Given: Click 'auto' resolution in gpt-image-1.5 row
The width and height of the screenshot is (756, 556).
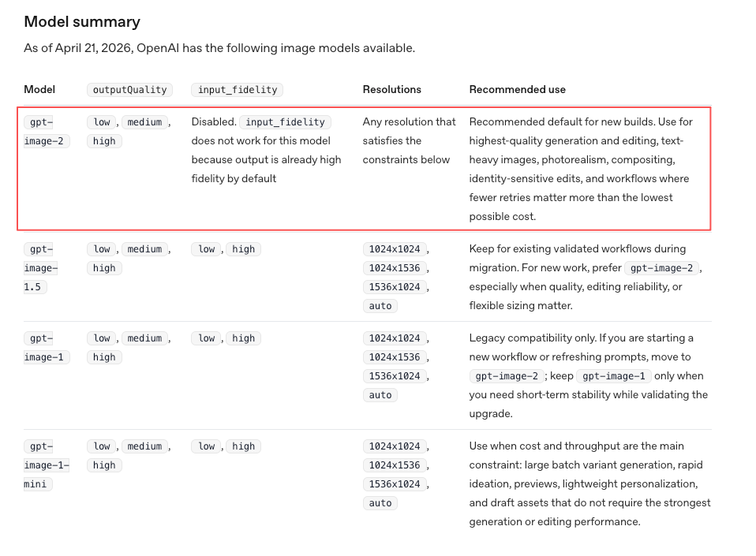Looking at the screenshot, I should (380, 306).
